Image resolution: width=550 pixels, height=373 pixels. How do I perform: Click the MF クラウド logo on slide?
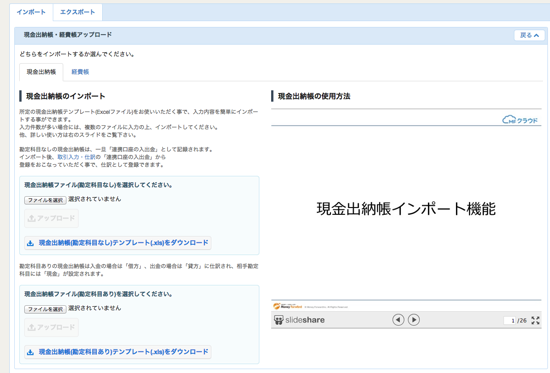520,120
